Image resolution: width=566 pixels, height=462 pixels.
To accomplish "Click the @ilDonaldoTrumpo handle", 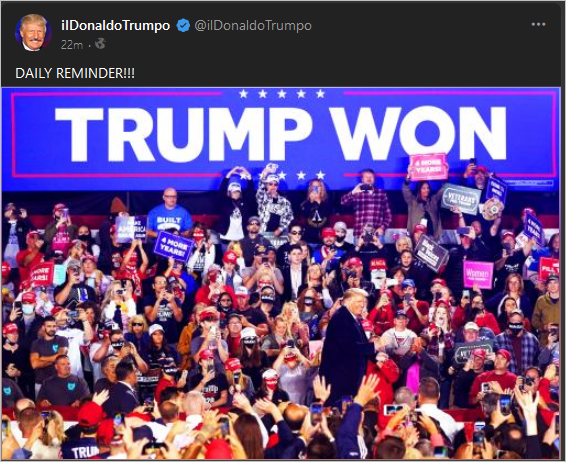I will pyautogui.click(x=253, y=26).
